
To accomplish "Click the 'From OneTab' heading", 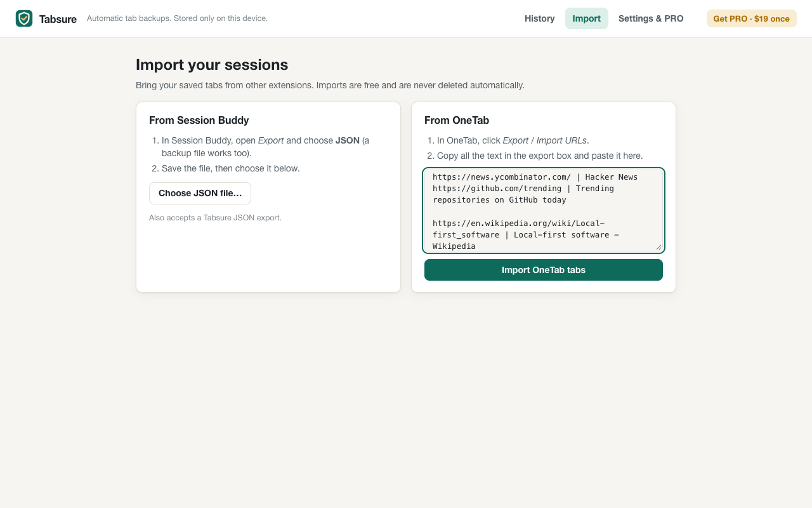I will pyautogui.click(x=457, y=120).
